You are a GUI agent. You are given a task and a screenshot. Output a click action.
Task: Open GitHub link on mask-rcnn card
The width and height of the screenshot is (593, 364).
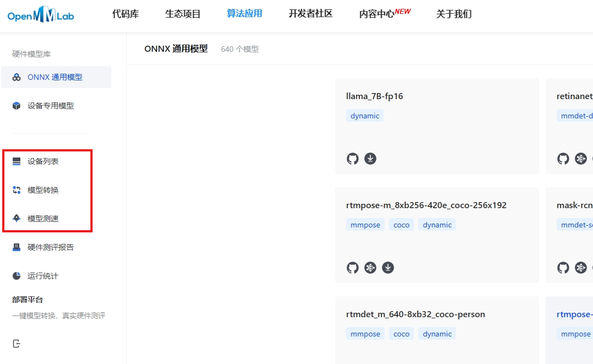tap(563, 268)
